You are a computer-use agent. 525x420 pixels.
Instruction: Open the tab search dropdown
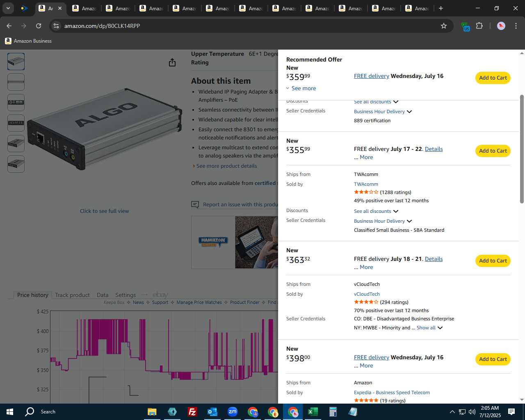[8, 8]
